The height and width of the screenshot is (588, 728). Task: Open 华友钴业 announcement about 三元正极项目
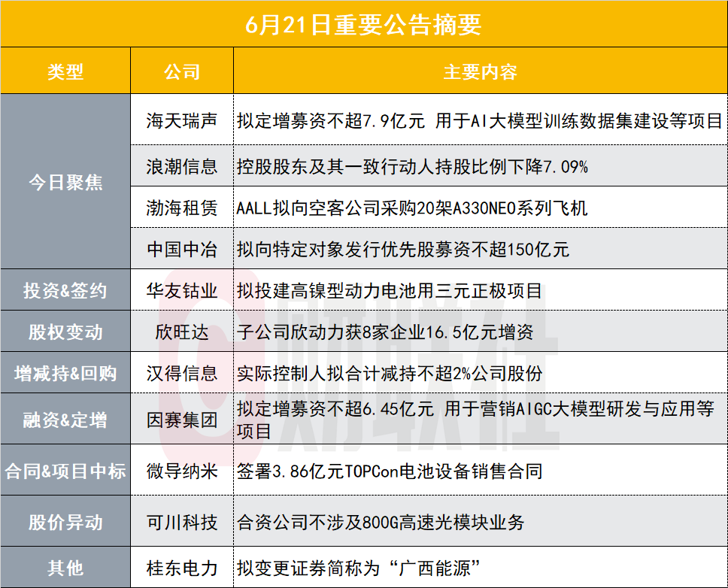pyautogui.click(x=390, y=290)
